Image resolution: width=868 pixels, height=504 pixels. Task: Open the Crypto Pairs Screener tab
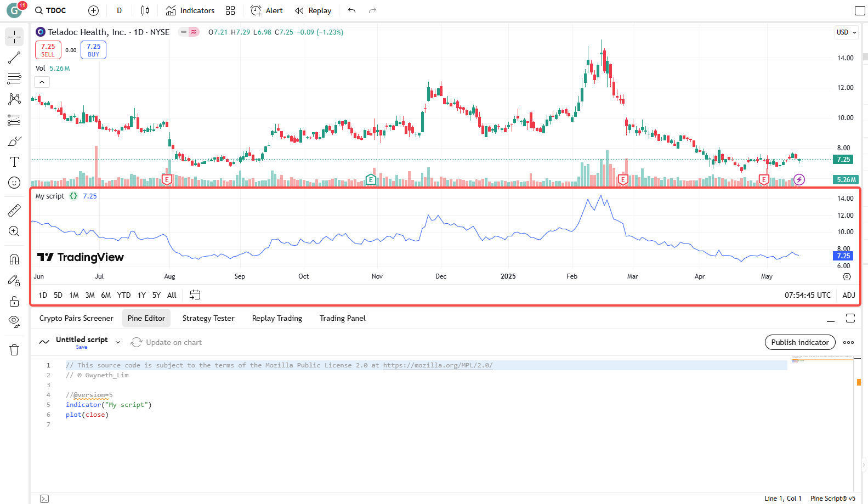tap(76, 318)
